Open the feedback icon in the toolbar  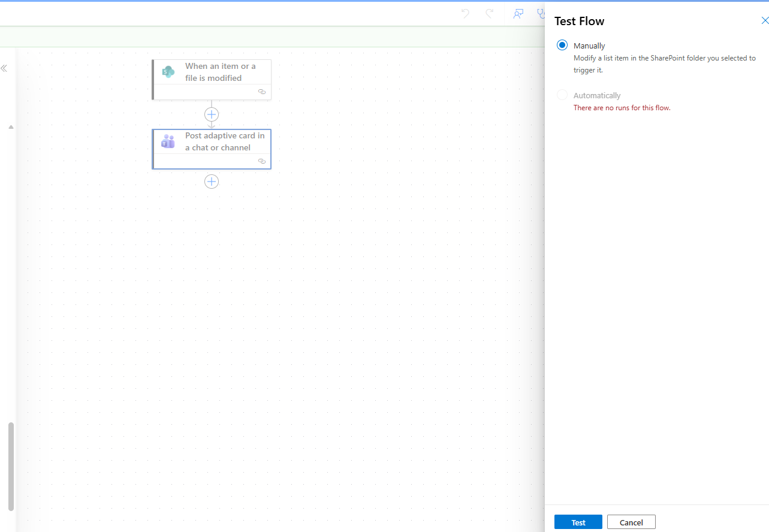518,14
